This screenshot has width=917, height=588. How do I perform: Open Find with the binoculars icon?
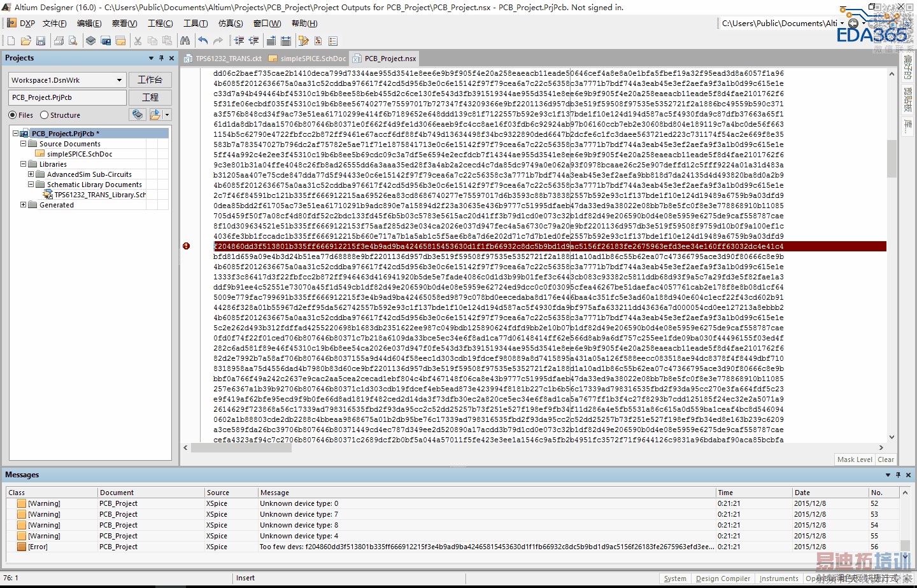[185, 41]
